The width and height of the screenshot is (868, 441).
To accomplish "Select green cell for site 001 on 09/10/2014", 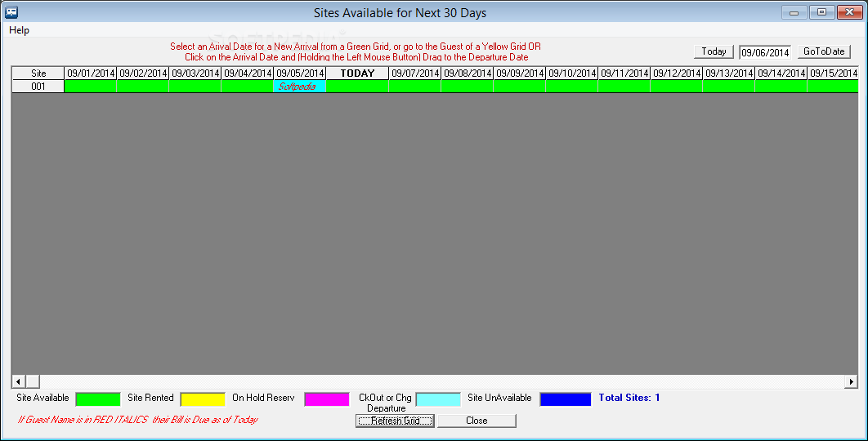I will (572, 87).
